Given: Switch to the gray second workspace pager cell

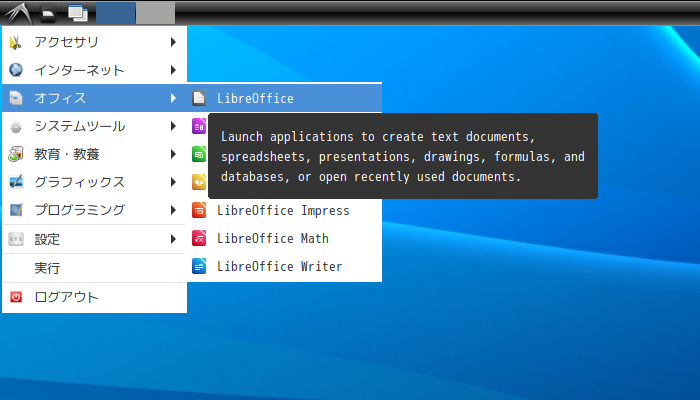Looking at the screenshot, I should coord(155,13).
